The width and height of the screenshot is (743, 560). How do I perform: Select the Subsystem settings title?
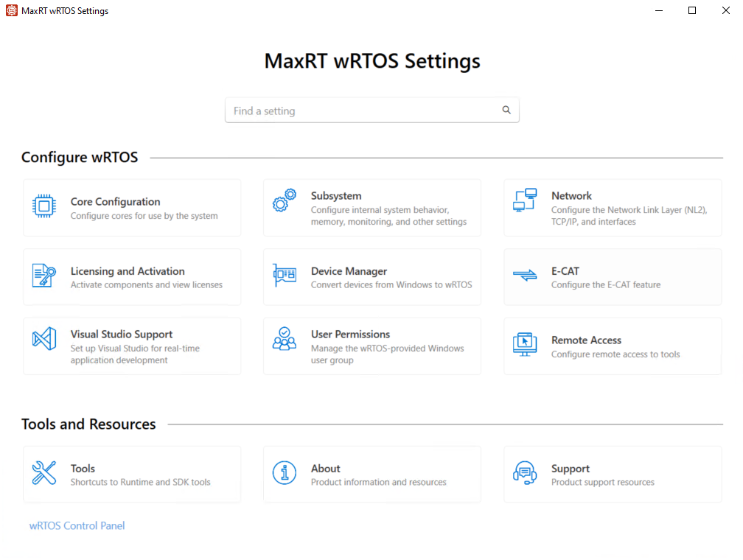pyautogui.click(x=336, y=196)
